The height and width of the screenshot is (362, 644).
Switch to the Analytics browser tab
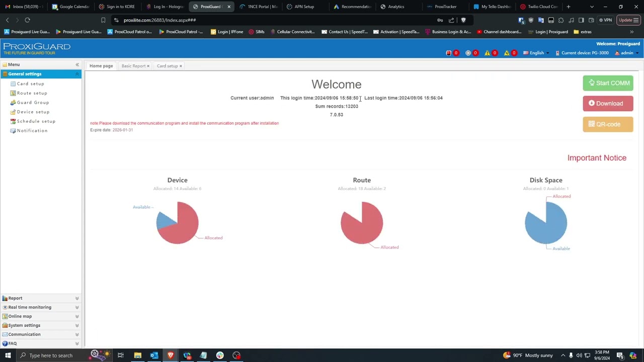pyautogui.click(x=396, y=7)
